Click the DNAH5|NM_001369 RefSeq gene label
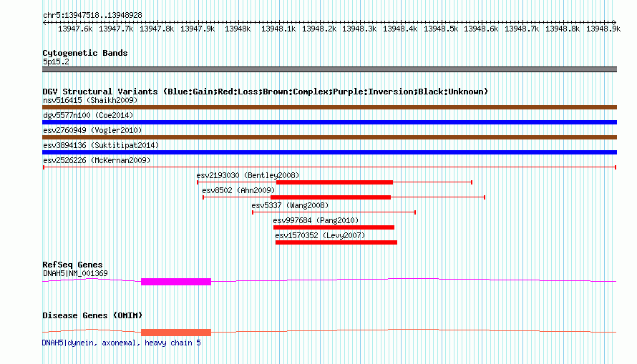 (x=76, y=273)
